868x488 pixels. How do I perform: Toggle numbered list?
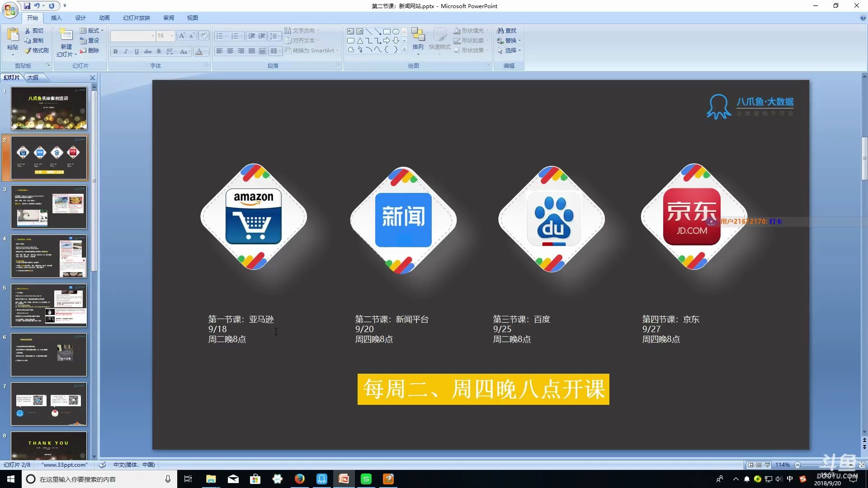(x=235, y=36)
